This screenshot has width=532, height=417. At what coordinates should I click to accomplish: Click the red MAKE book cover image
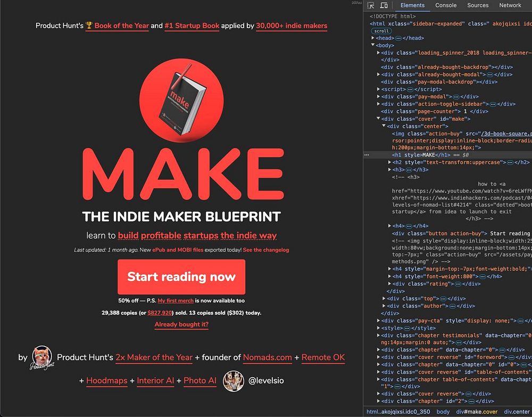click(181, 101)
